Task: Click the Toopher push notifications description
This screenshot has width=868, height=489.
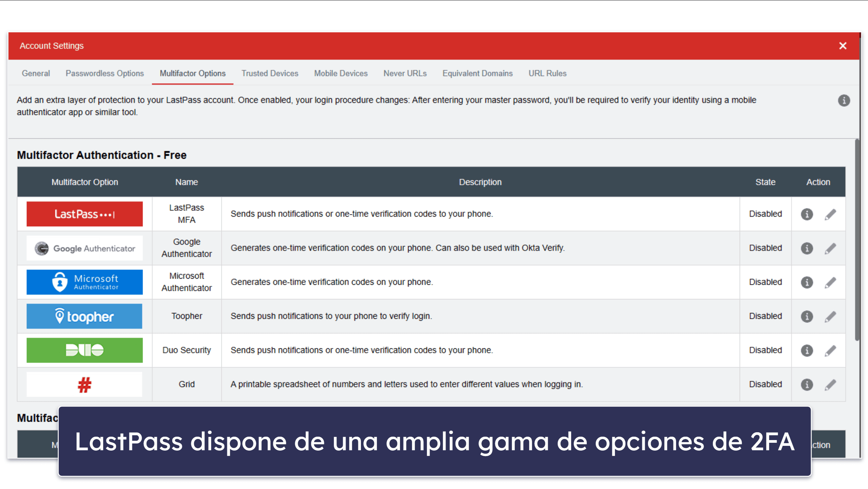Action: (331, 316)
